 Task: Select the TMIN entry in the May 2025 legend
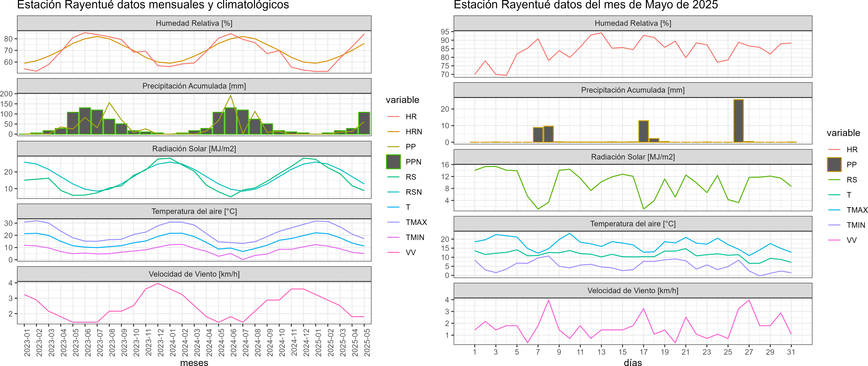pyautogui.click(x=846, y=225)
